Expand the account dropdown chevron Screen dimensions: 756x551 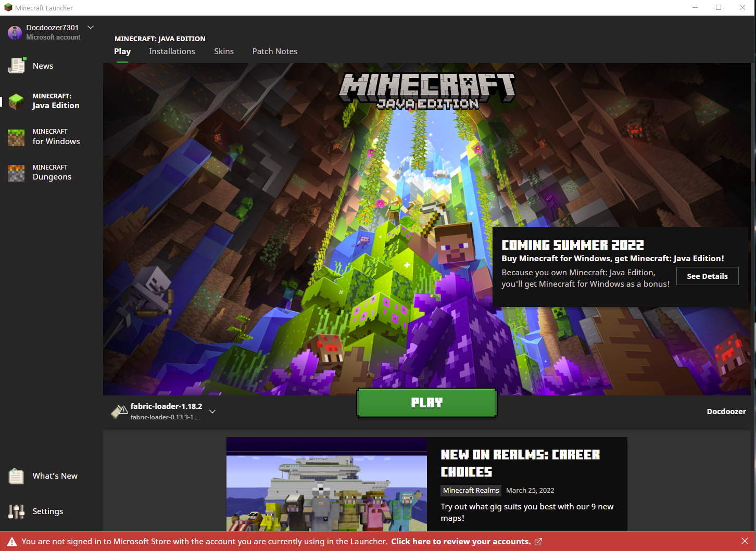[x=91, y=27]
